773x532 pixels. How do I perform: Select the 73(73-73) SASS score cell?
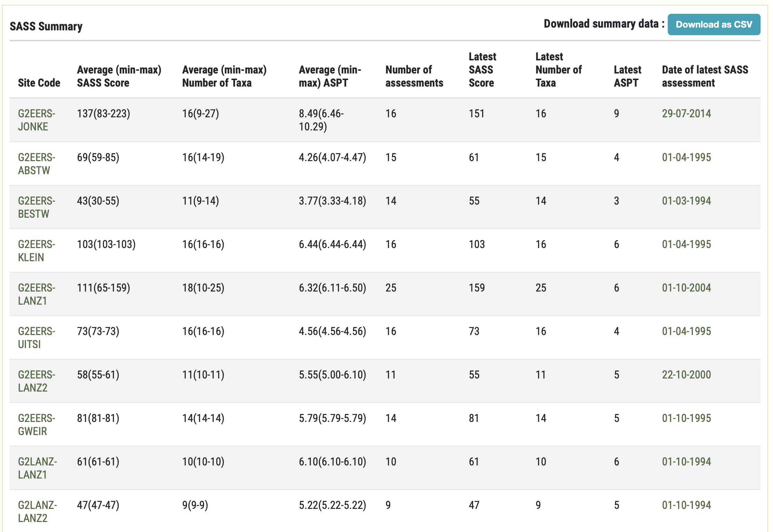tap(98, 331)
